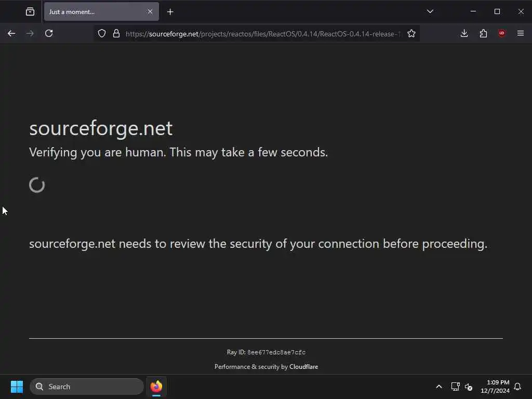Open the Firefox application menu
Image resolution: width=532 pixels, height=399 pixels.
click(x=520, y=33)
